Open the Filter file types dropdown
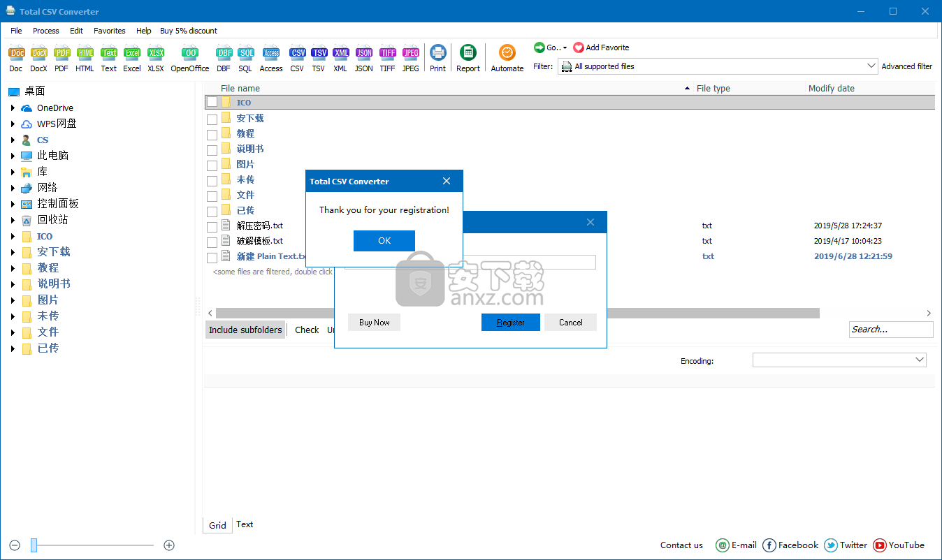The image size is (942, 560). coord(871,66)
